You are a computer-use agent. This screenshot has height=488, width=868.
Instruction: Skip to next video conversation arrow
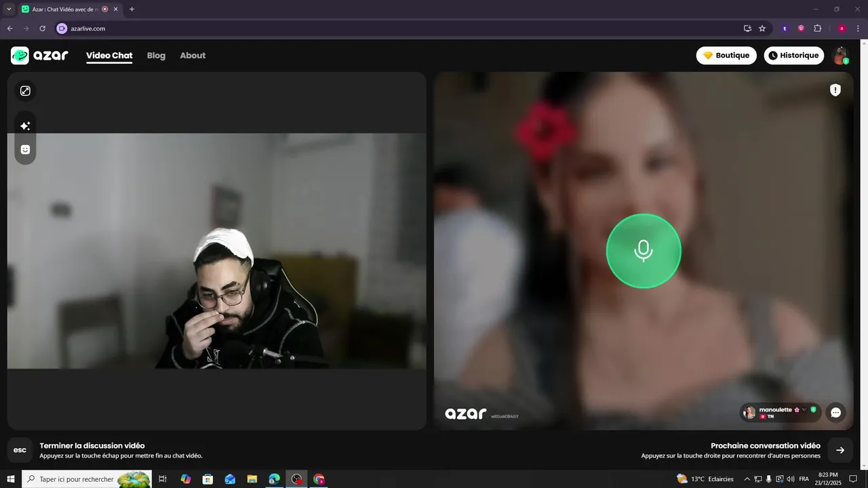(840, 450)
